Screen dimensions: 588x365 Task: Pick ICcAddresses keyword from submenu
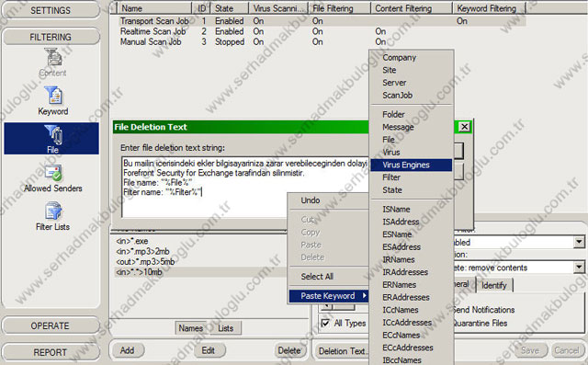tap(411, 323)
